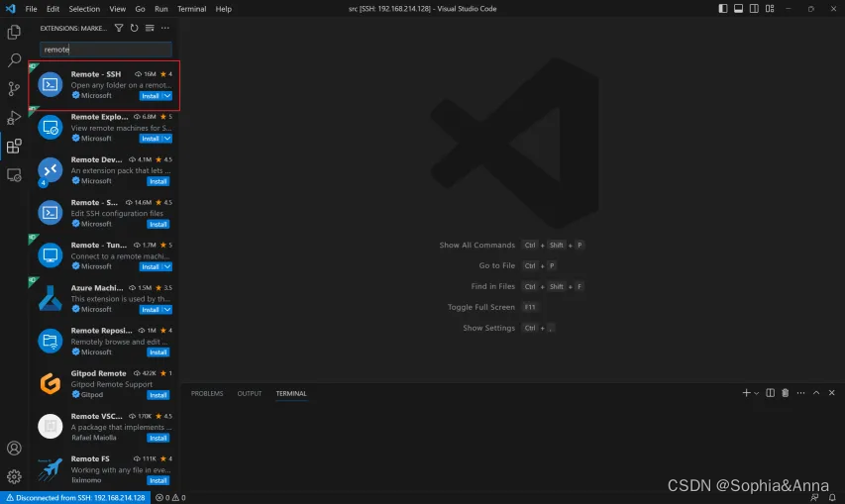845x504 pixels.
Task: Open the Extensions view icon
Action: click(14, 146)
